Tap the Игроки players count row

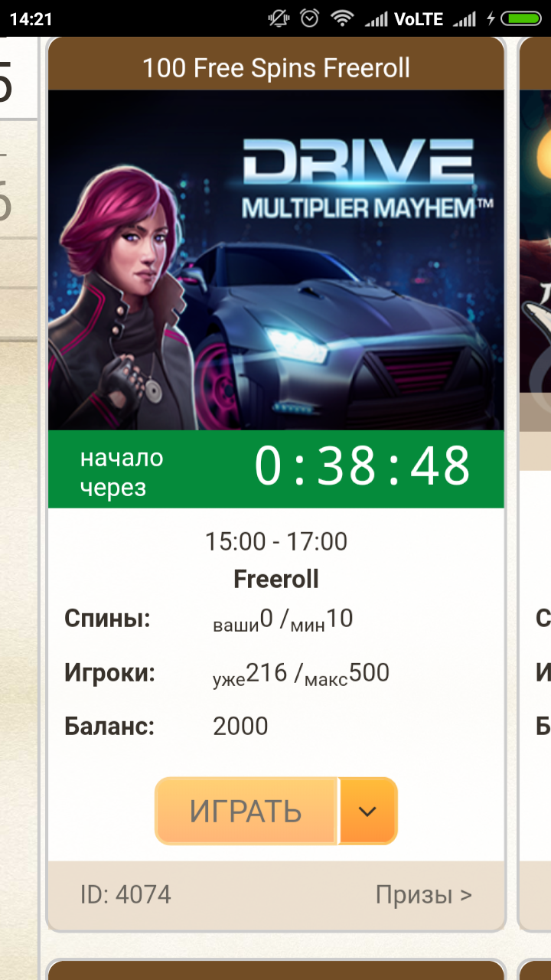click(227, 674)
